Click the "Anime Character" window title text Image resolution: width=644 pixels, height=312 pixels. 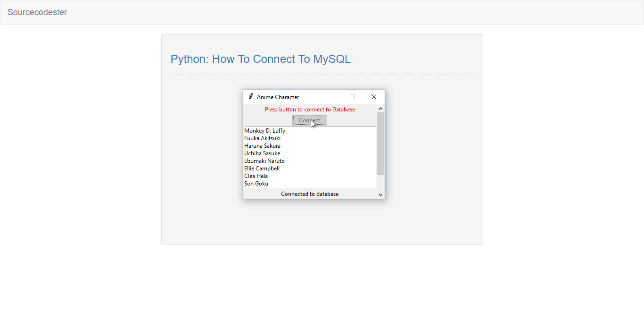(278, 97)
